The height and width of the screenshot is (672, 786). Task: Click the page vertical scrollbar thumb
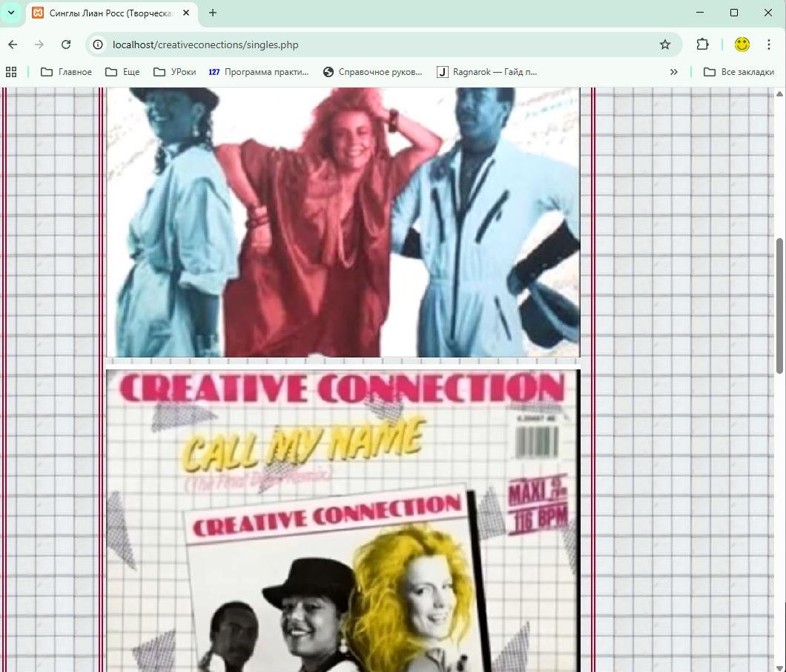(779, 306)
